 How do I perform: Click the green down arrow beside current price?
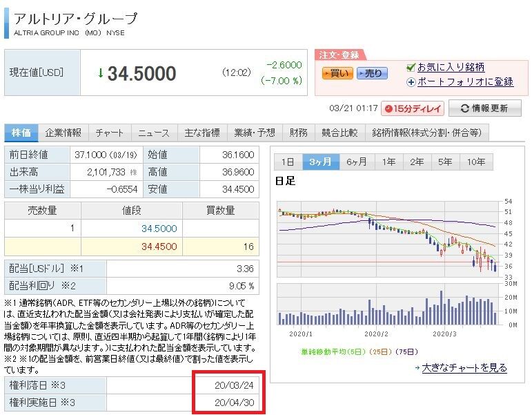point(101,73)
